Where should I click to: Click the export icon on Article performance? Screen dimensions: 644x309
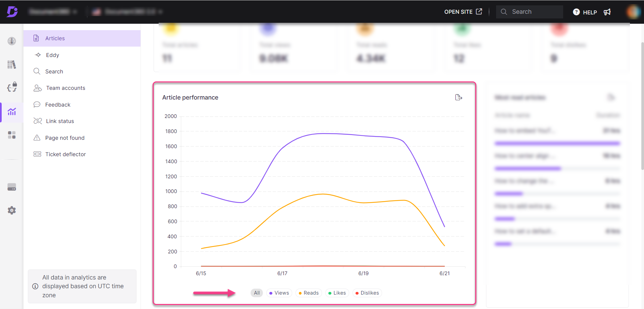pos(459,97)
